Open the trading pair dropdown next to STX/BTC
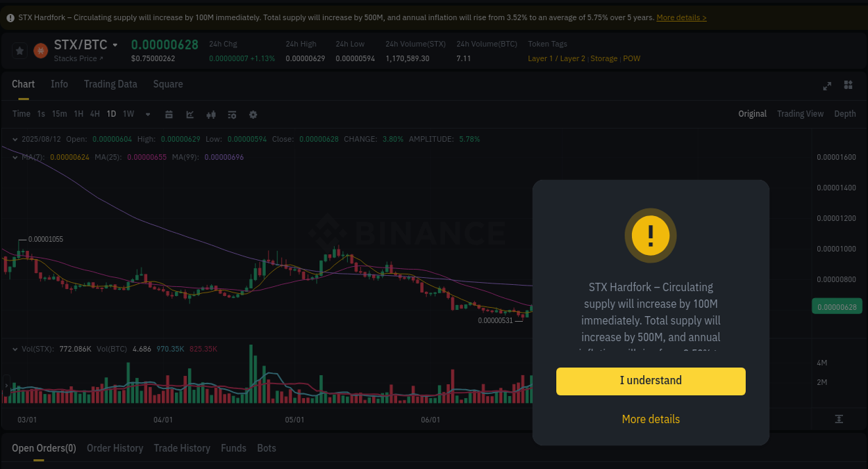 click(x=115, y=44)
